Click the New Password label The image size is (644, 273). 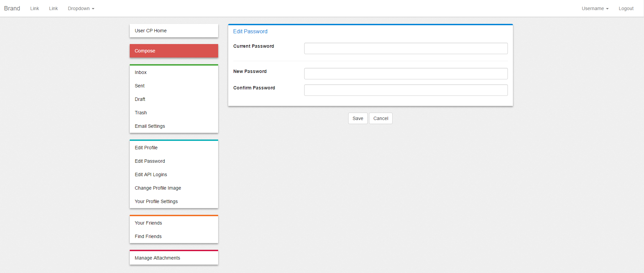click(250, 71)
